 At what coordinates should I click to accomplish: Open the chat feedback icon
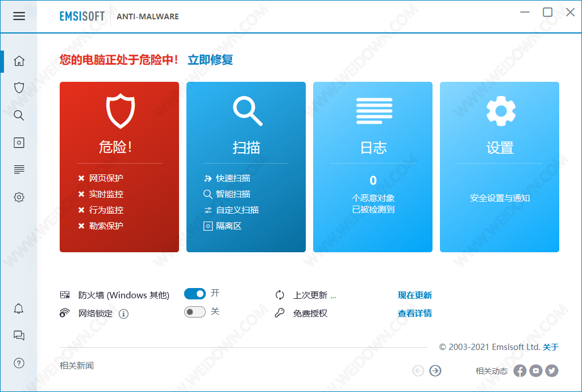tap(19, 336)
